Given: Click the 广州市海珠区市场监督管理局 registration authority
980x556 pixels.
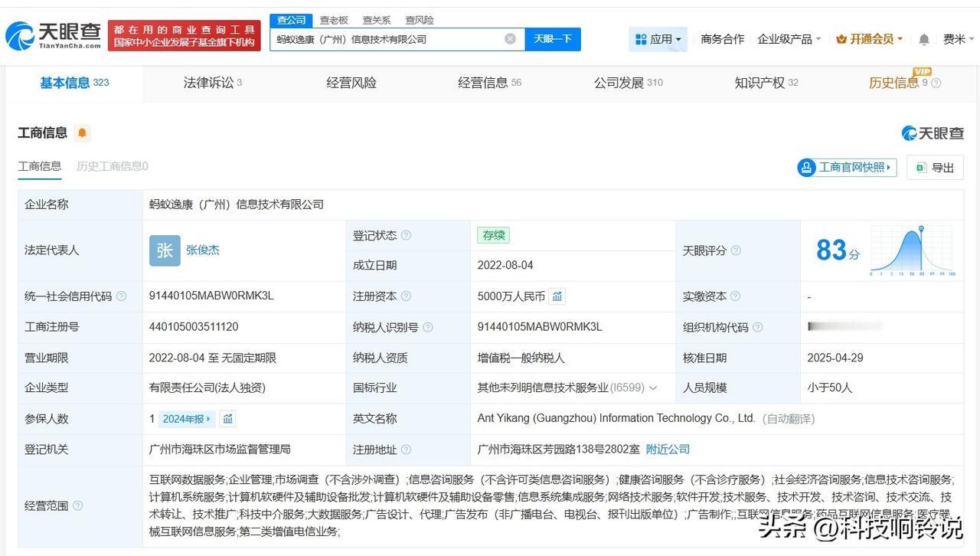Looking at the screenshot, I should [220, 450].
